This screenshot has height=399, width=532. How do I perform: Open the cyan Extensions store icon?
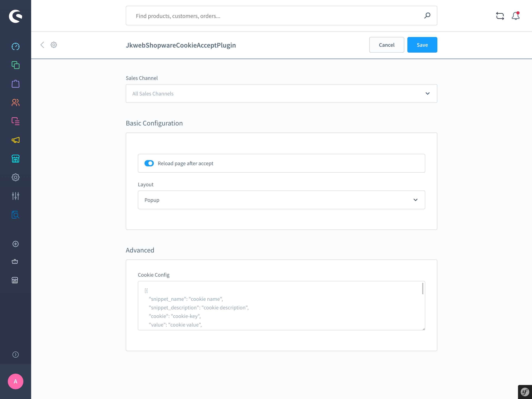[x=15, y=159]
